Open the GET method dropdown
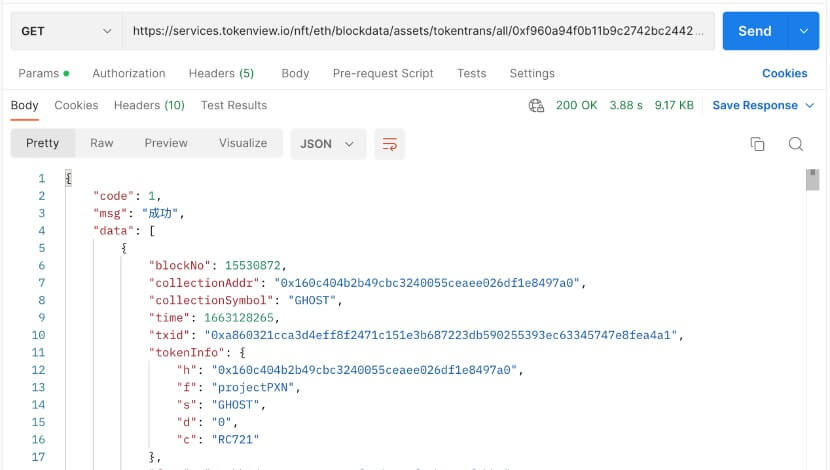The width and height of the screenshot is (830, 470). (66, 31)
